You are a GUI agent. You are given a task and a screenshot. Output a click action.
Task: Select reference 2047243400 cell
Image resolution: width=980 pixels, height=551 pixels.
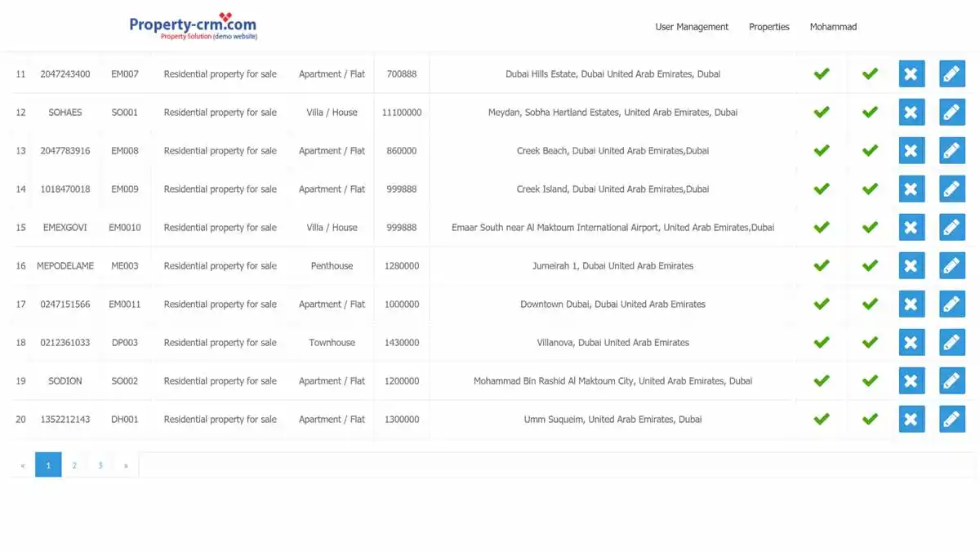pos(65,74)
